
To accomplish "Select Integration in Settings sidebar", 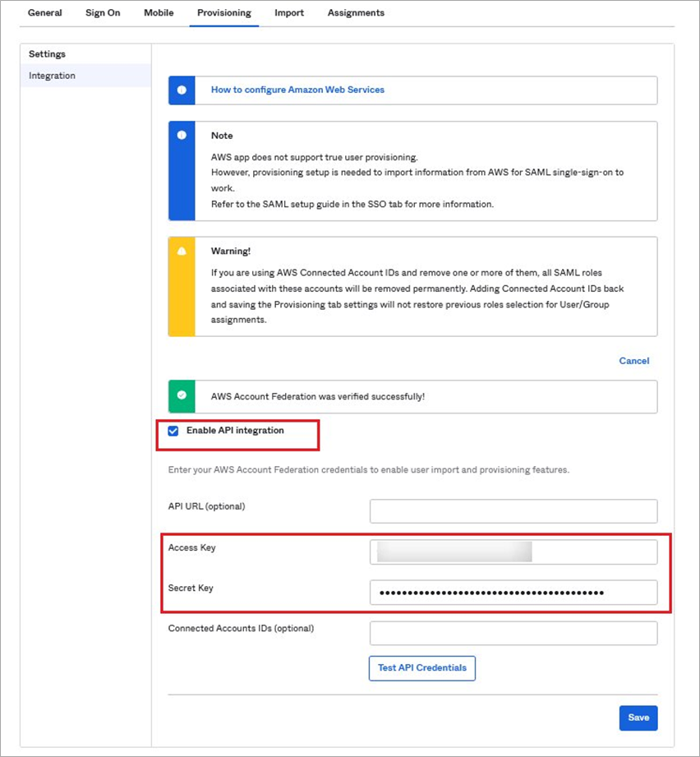I will pos(85,76).
